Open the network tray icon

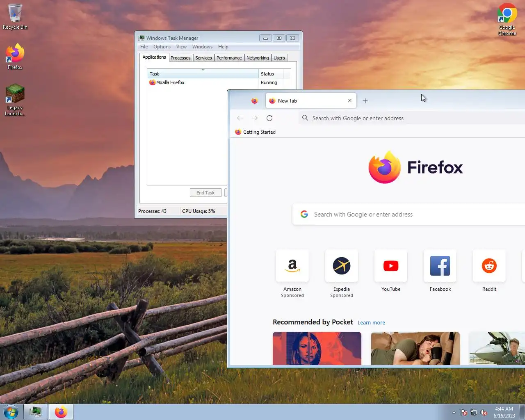point(474,413)
